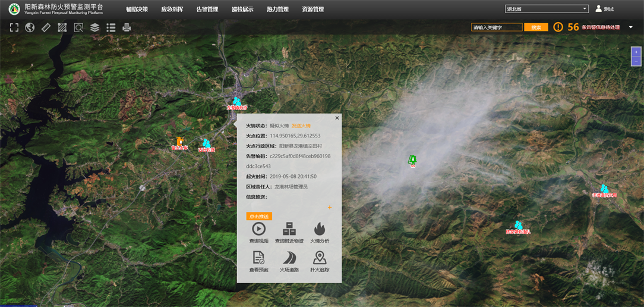Click the keyword search input field
644x307 pixels.
tap(497, 27)
